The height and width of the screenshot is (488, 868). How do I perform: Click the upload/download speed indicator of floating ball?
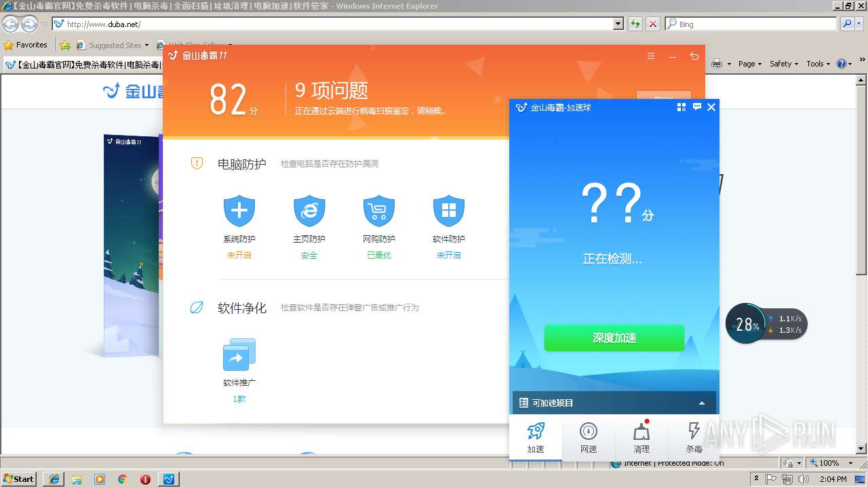786,324
